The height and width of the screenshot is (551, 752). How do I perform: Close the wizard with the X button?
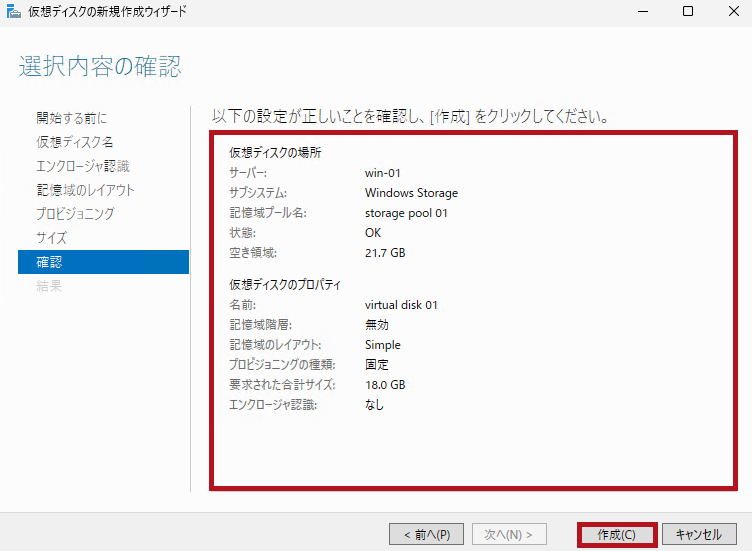(733, 12)
